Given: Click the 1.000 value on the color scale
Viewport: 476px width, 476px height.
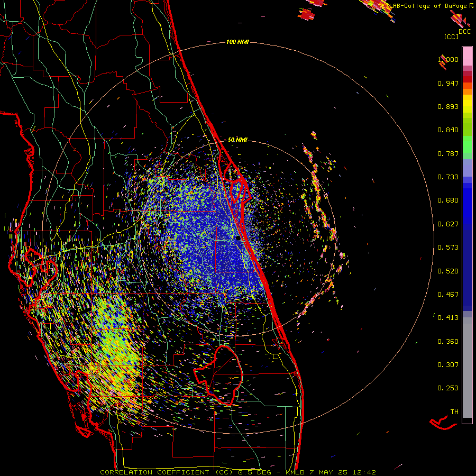Looking at the screenshot, I should (x=448, y=59).
